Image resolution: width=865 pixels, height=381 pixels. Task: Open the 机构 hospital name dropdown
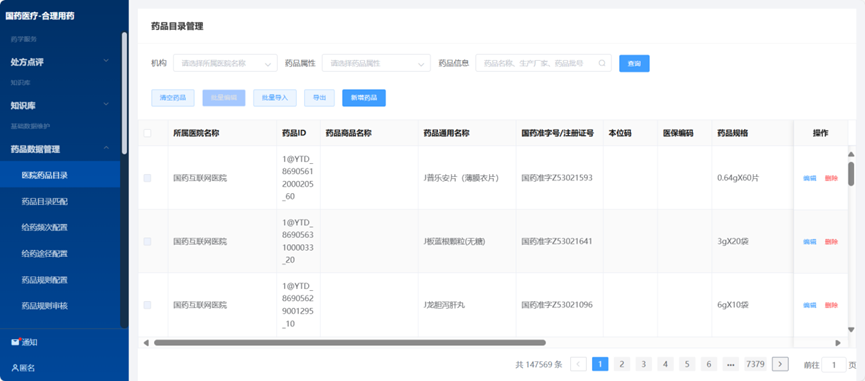pyautogui.click(x=225, y=63)
